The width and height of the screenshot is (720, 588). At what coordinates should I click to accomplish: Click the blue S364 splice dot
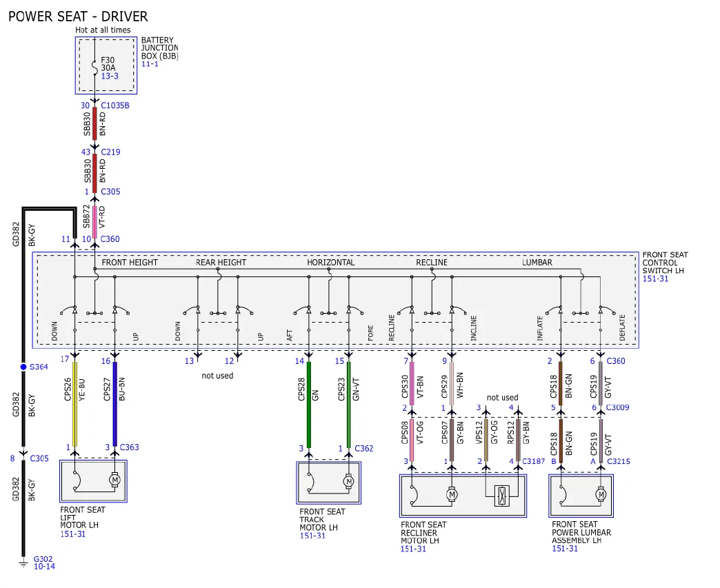pyautogui.click(x=23, y=367)
